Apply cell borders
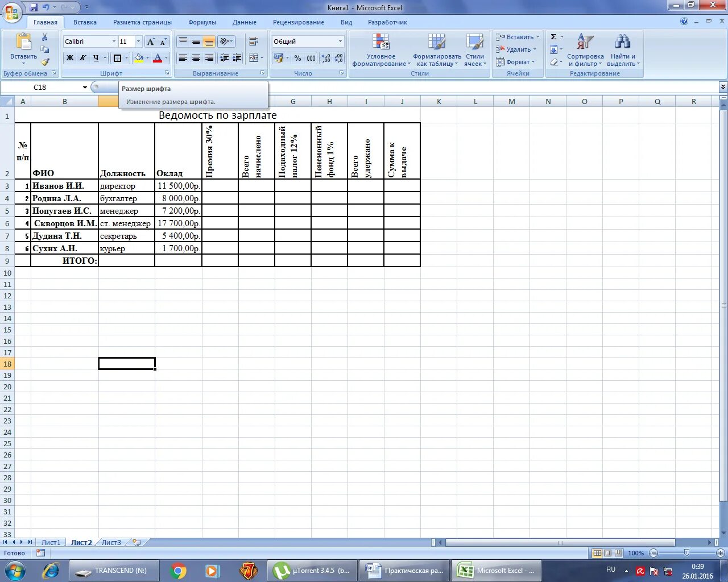This screenshot has height=582, width=728. click(117, 58)
